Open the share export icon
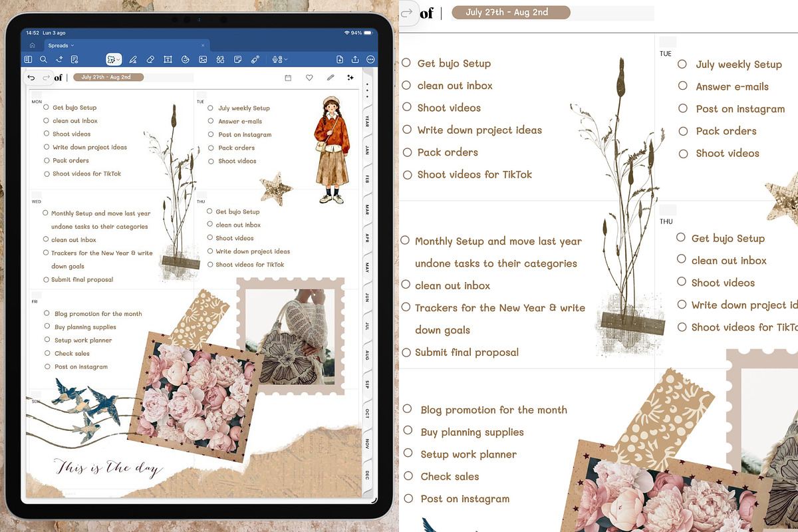The image size is (798, 532). [x=355, y=59]
